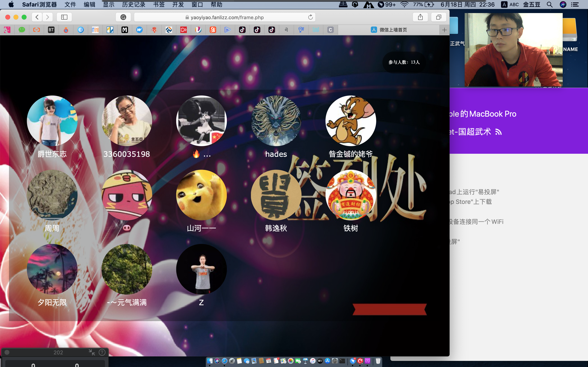588x367 pixels.
Task: Click the Grammarly extension icon
Action: point(123,17)
